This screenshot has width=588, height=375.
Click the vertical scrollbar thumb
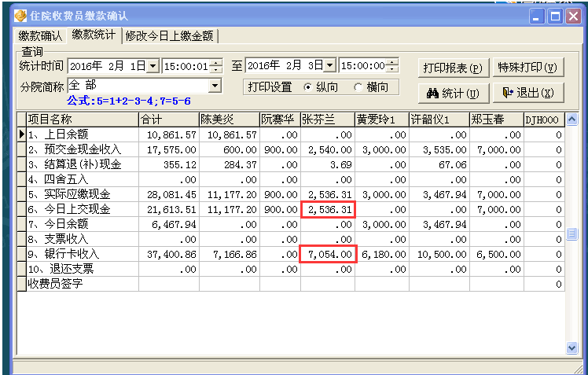pos(571,233)
